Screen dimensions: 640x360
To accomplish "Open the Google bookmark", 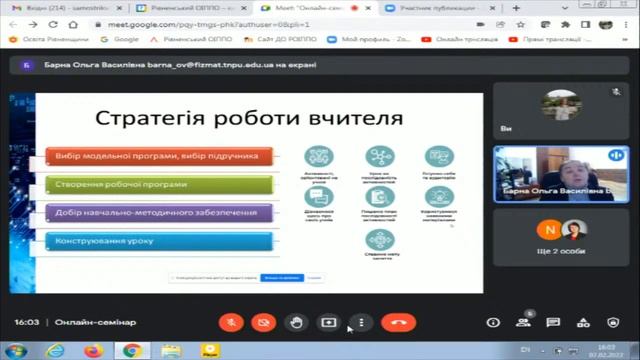I will pyautogui.click(x=120, y=40).
